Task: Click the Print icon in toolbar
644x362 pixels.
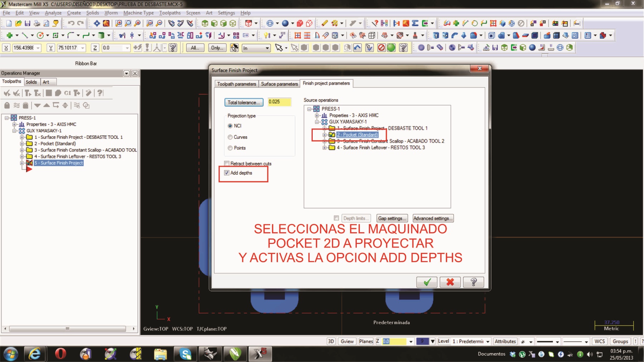Action: 37,24
